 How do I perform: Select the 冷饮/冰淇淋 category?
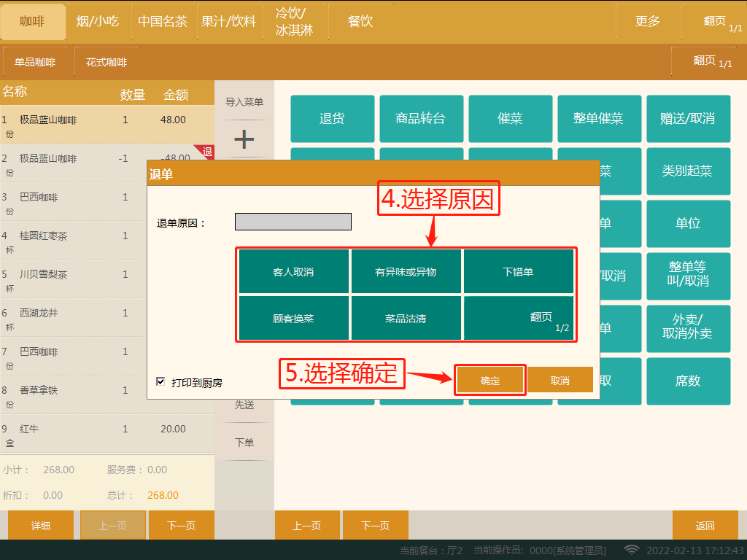[295, 22]
